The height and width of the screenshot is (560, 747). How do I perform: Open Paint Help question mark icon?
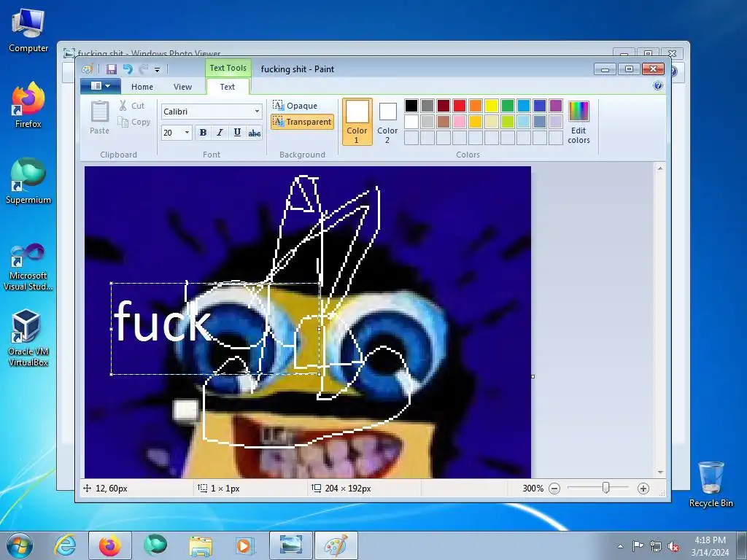click(x=658, y=86)
